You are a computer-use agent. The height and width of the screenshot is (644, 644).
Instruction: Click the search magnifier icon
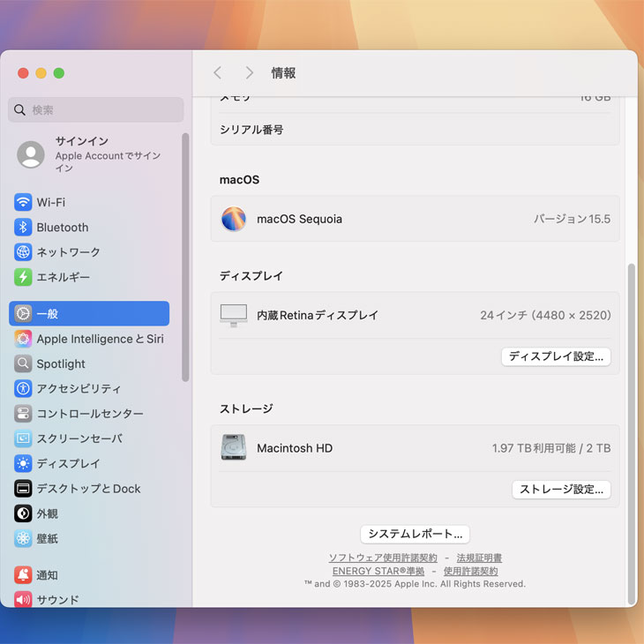[19, 109]
